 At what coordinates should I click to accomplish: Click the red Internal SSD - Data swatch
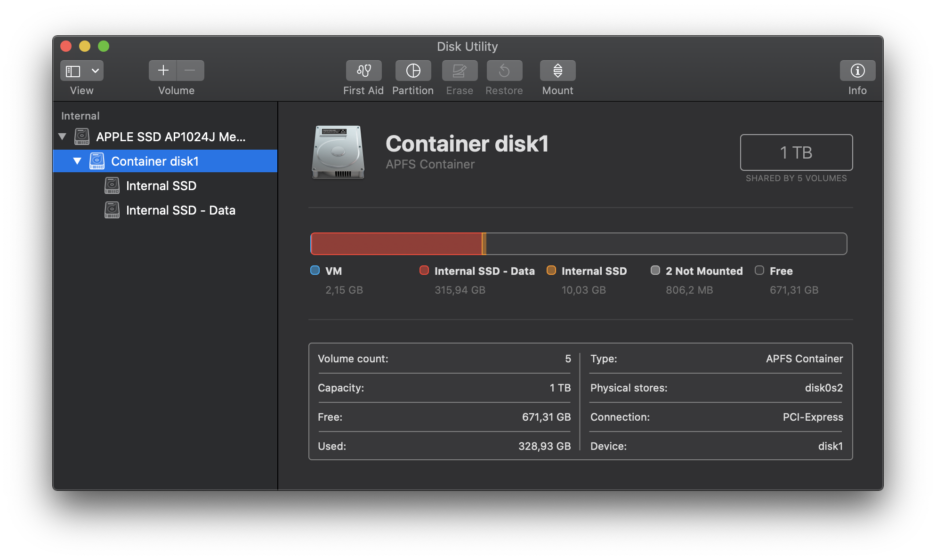point(424,271)
